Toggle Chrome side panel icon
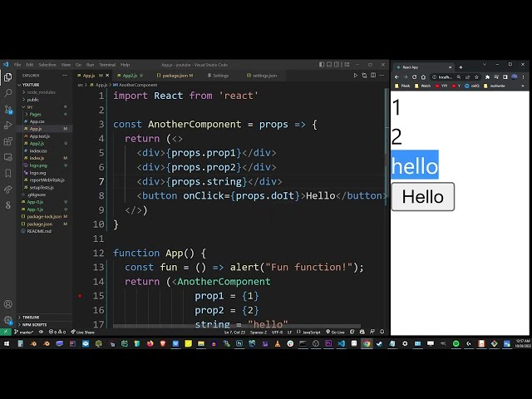 (x=505, y=77)
